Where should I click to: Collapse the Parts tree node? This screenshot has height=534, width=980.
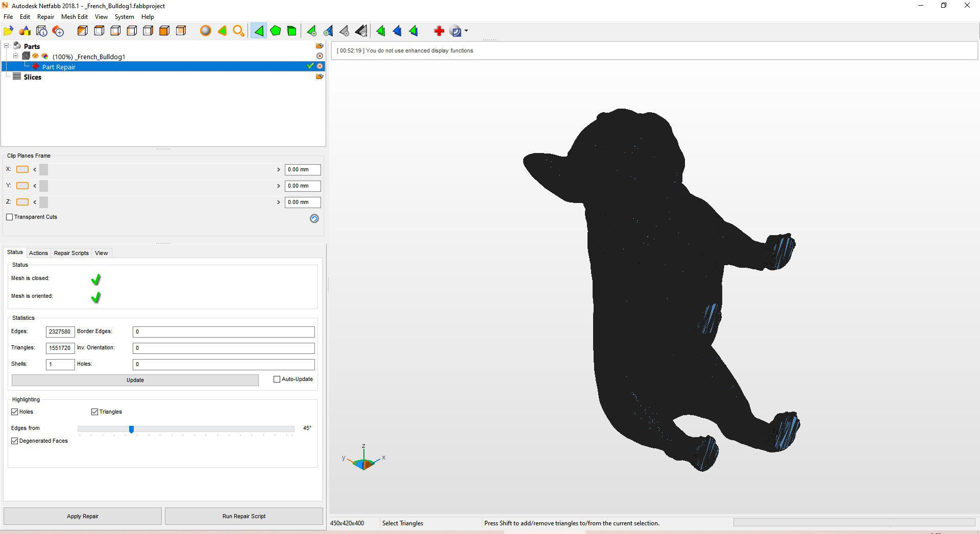7,46
